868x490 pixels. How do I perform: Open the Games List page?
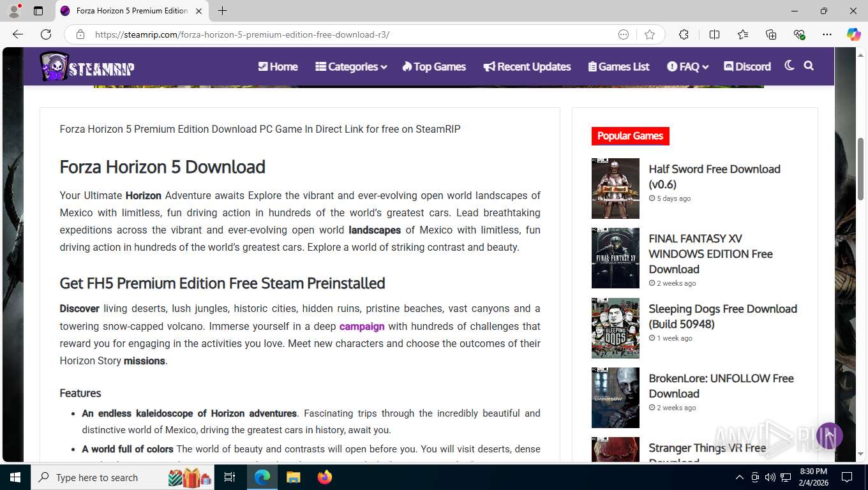click(618, 66)
